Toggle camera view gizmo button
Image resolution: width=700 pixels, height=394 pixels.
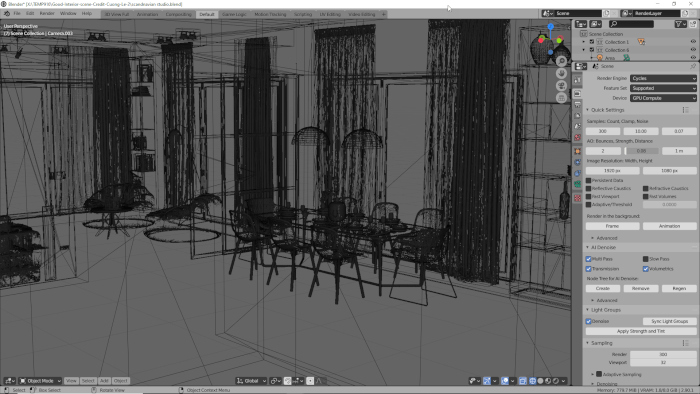562,85
